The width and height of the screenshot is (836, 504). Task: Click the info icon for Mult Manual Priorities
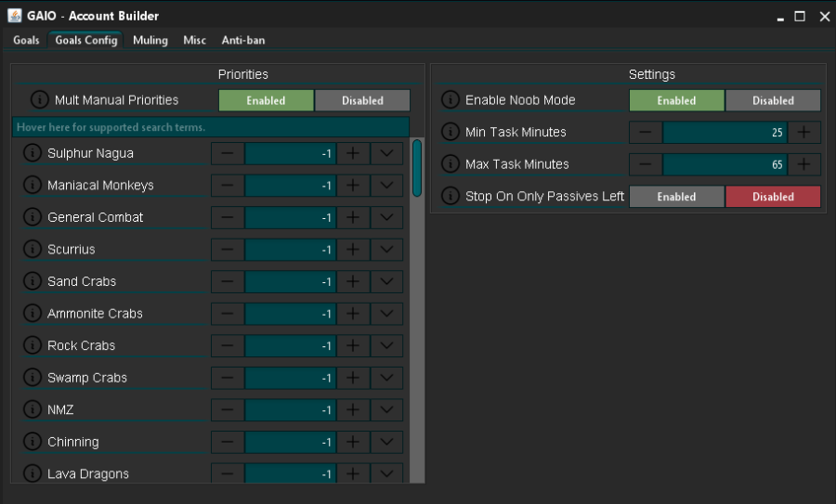point(40,100)
